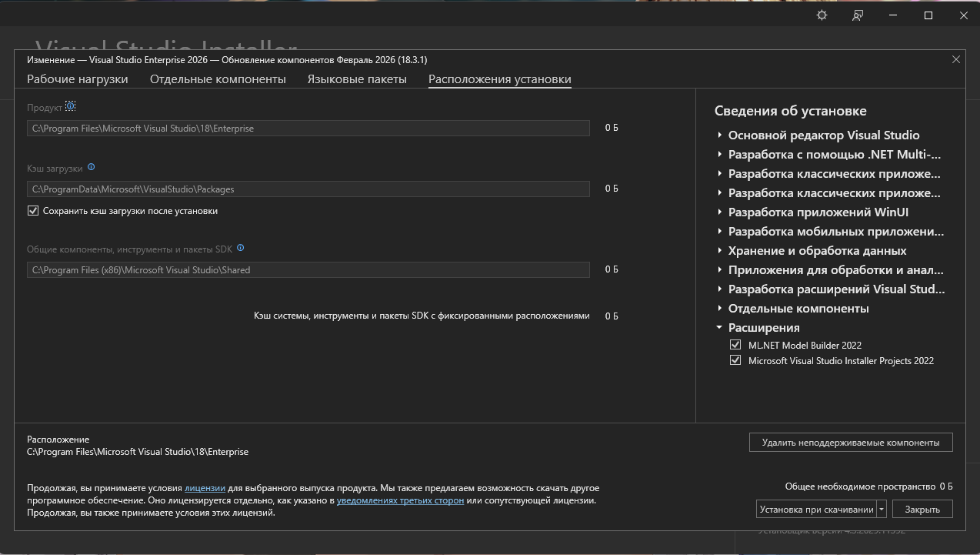The image size is (980, 555).
Task: Click info icon beside Общие компоненты label
Action: tap(241, 248)
